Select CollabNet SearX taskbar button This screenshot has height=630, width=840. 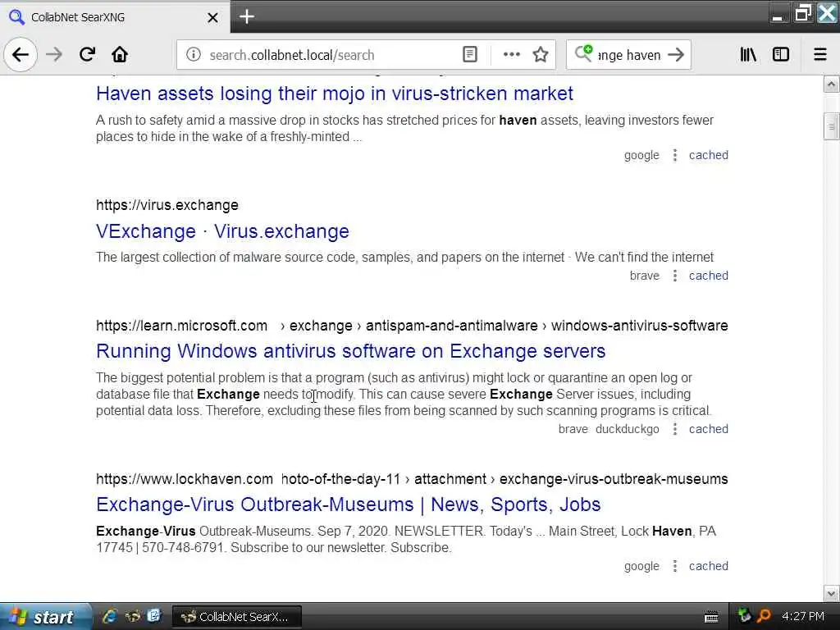coord(236,617)
